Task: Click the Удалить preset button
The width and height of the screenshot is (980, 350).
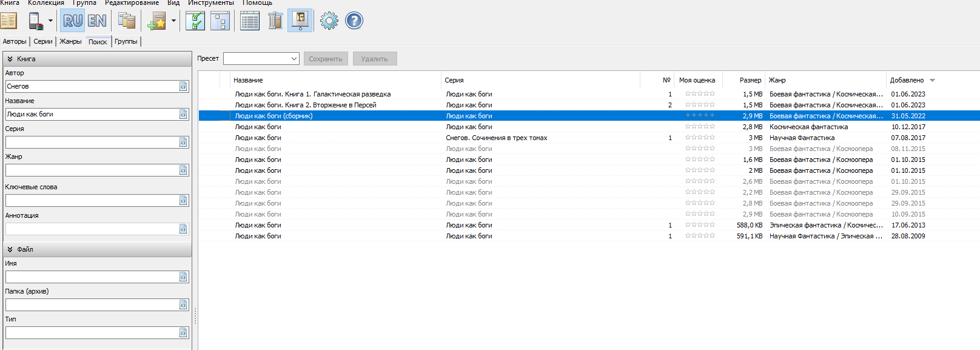Action: pos(374,59)
